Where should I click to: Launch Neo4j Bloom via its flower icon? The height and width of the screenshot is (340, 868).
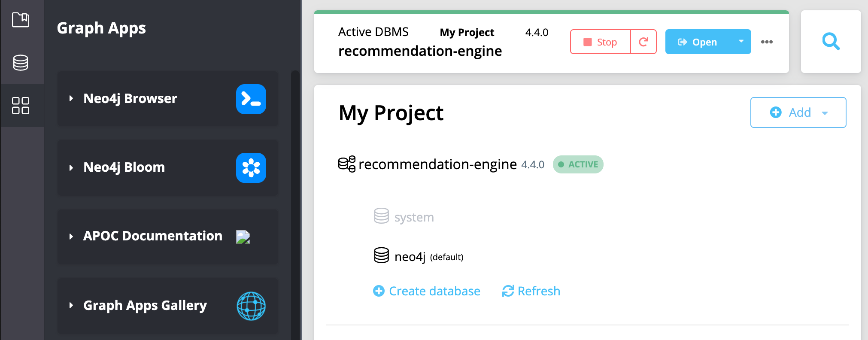pyautogui.click(x=251, y=168)
